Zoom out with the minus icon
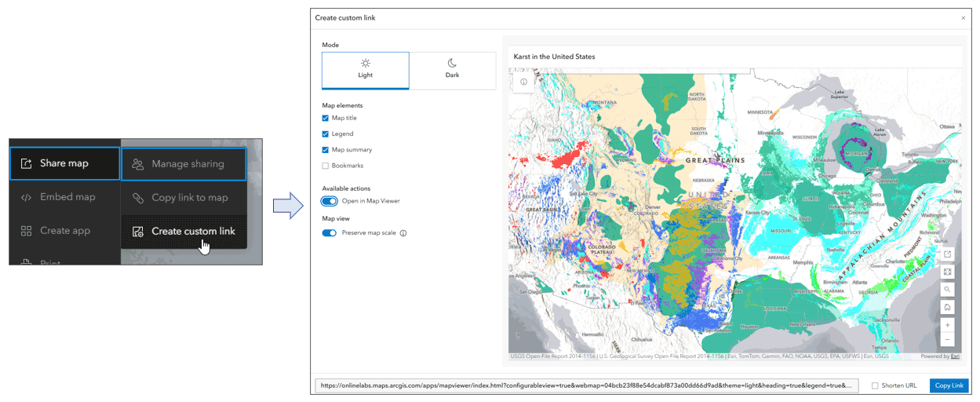The image size is (980, 402). pos(948,340)
